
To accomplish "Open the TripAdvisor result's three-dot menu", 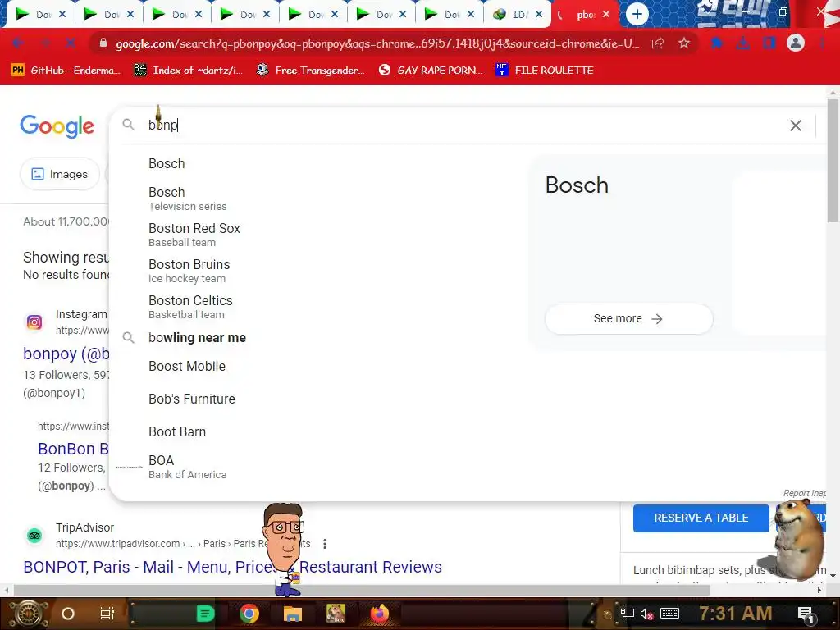I will [325, 544].
